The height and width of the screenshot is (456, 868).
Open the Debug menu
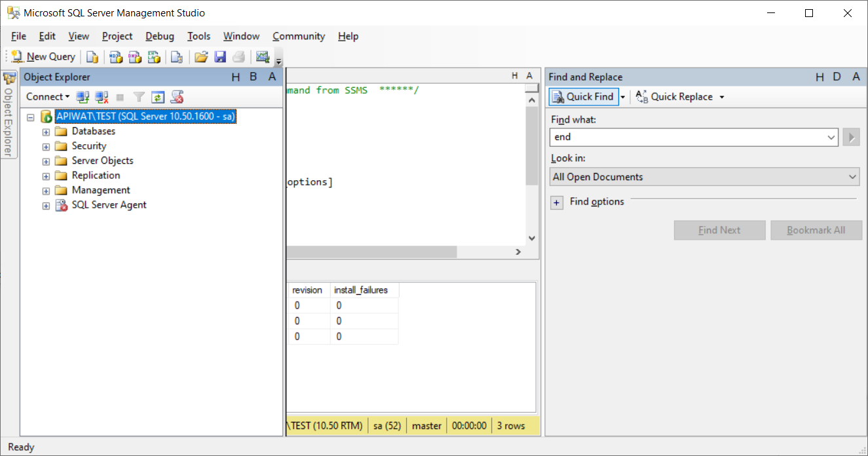[160, 36]
